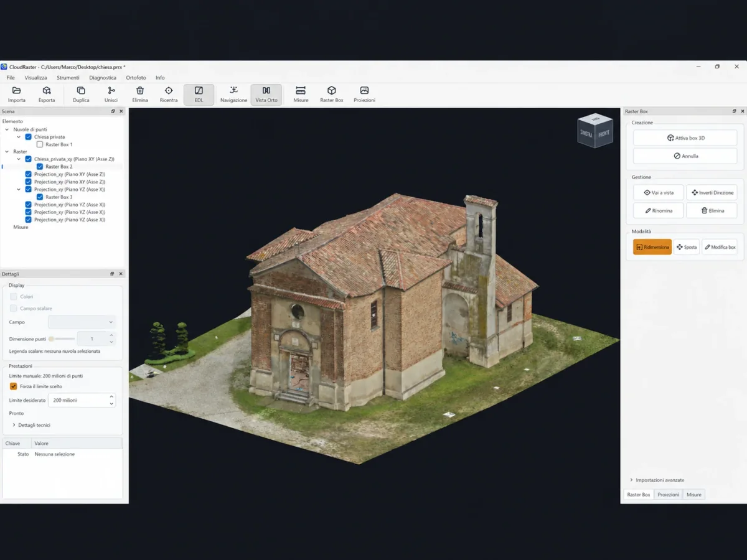Select the Sposta move mode
747x560 pixels.
tap(687, 247)
